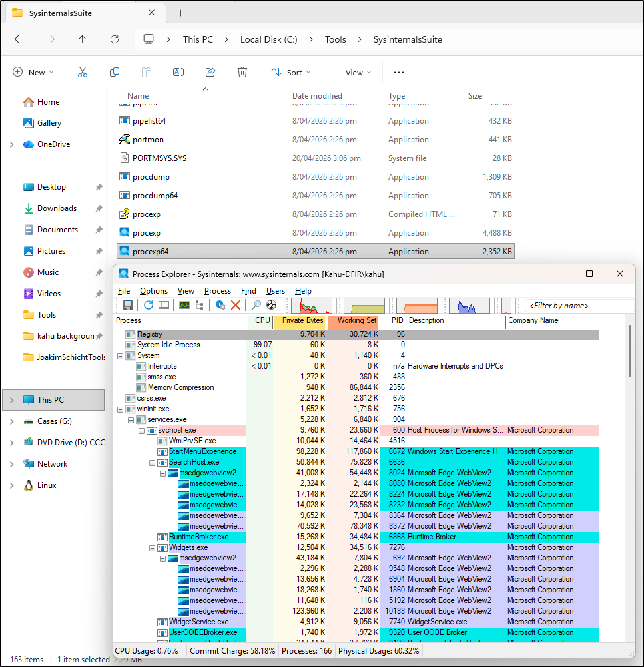Click the blue I/O activity mini graph
Viewport: 644px width, 667px height.
point(470,306)
